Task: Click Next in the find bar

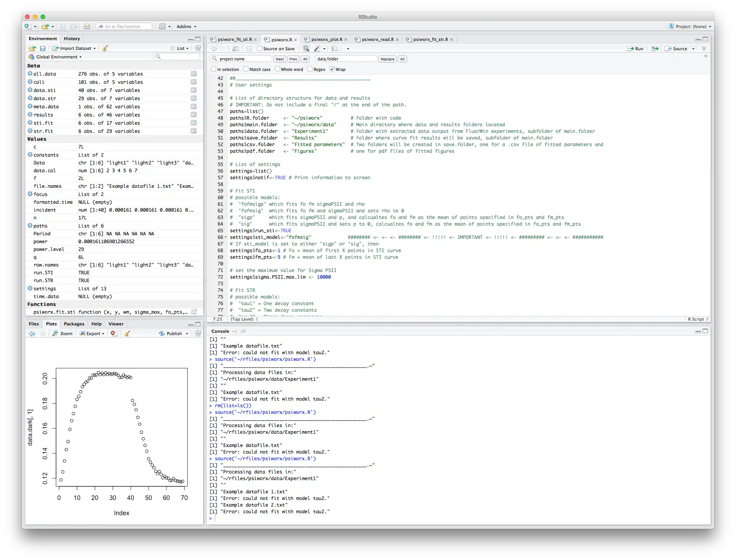Action: point(280,59)
